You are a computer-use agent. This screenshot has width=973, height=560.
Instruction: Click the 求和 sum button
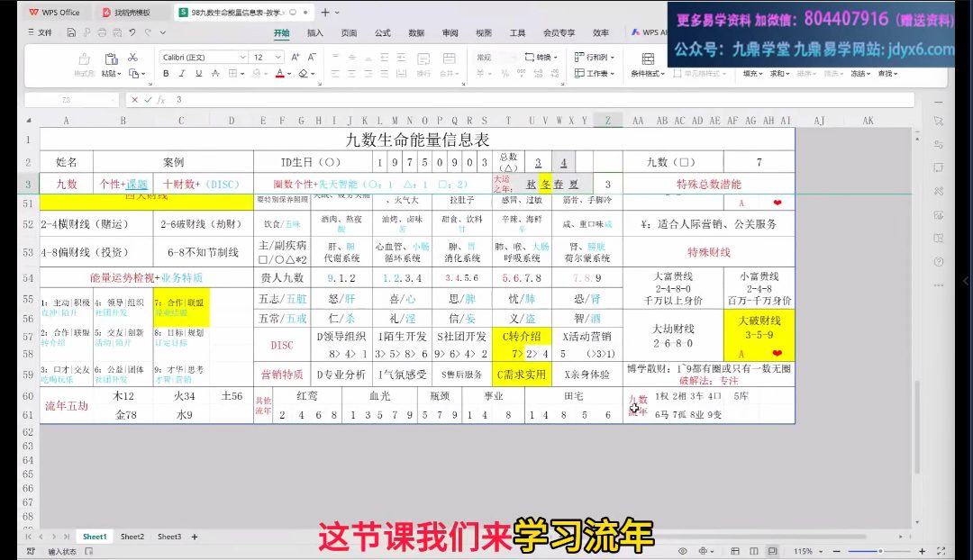pyautogui.click(x=779, y=74)
